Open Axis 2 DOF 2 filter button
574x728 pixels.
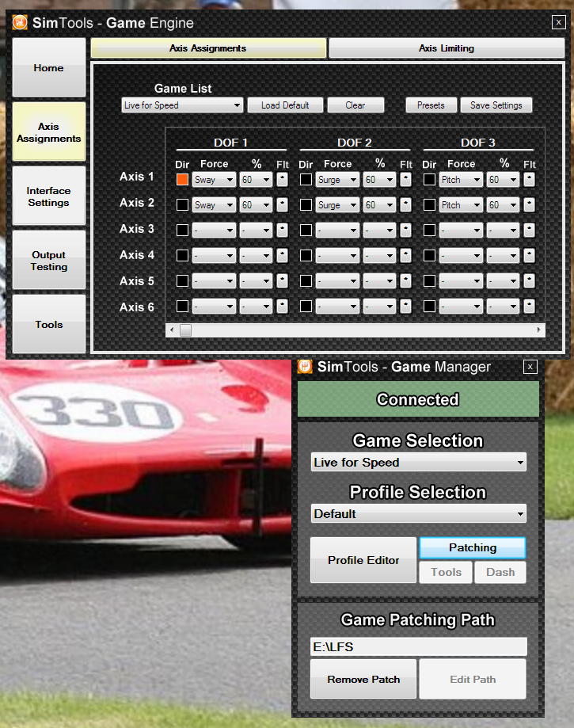[405, 205]
